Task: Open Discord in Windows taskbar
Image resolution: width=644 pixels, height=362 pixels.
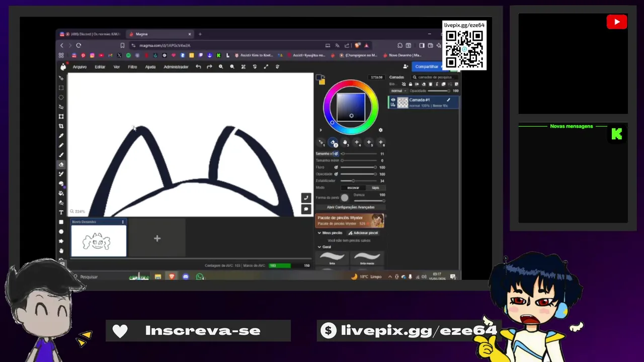Action: click(x=186, y=277)
